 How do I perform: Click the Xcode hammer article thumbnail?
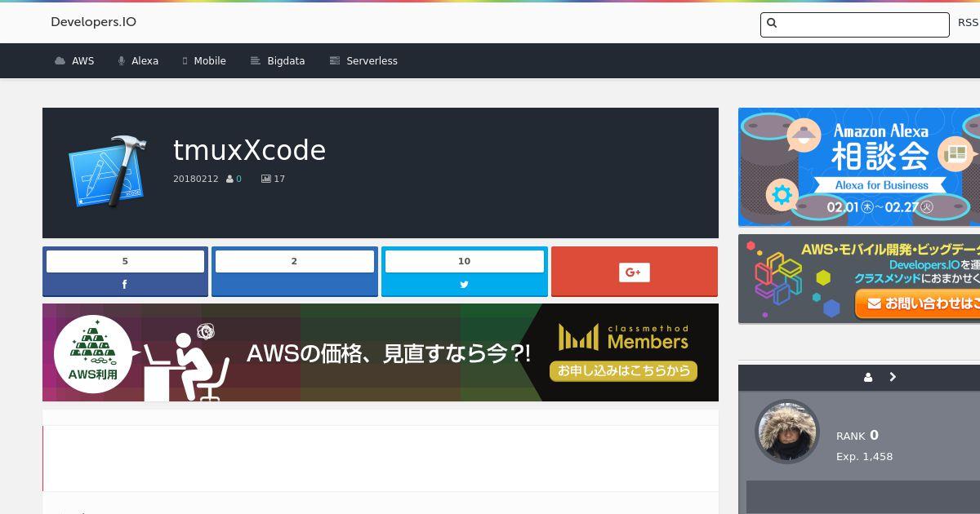(x=108, y=171)
